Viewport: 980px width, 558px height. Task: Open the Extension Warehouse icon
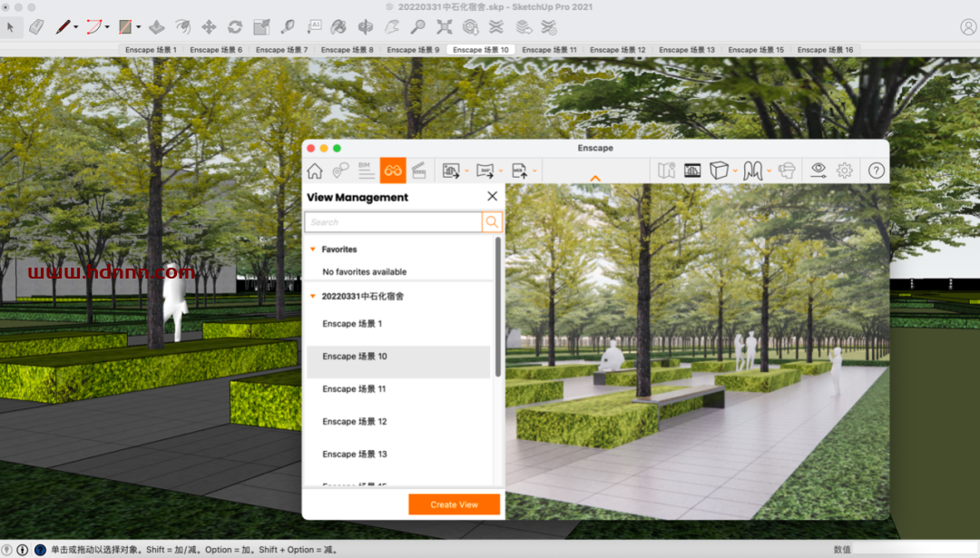(496, 27)
